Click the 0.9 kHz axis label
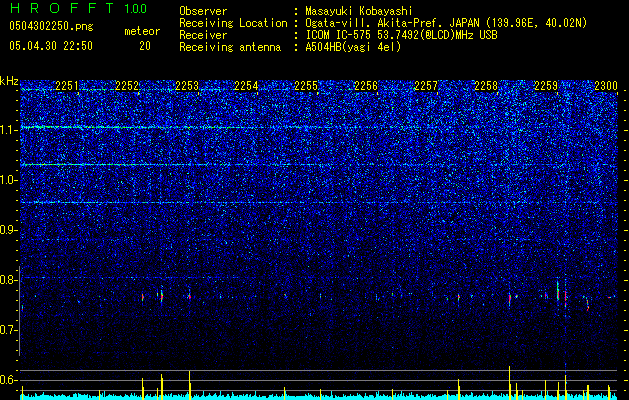 (x=8, y=230)
